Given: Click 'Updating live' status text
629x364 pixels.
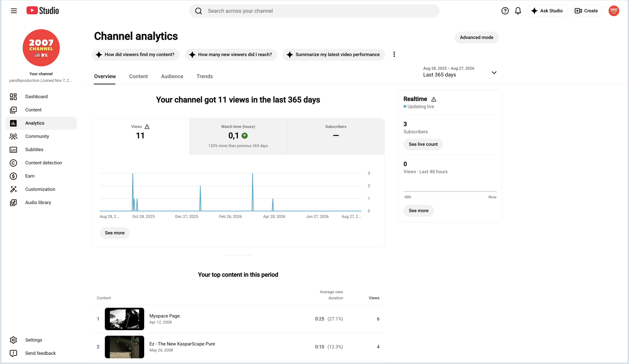Looking at the screenshot, I should pos(421,106).
